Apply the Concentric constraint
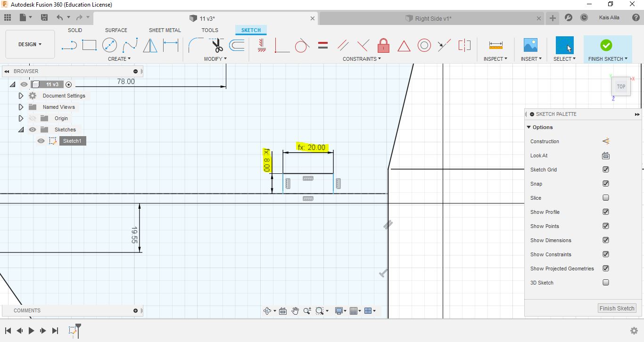This screenshot has width=644, height=342. (424, 45)
